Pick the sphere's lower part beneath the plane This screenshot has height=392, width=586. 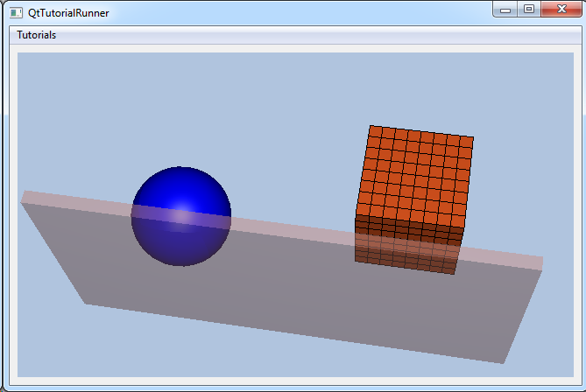181,245
